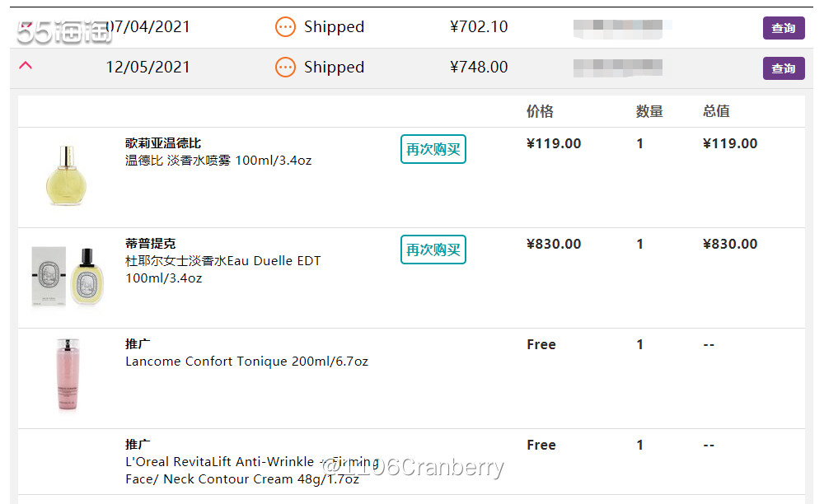Open the Lancome Confort Tonique 200ml link
This screenshot has width=824, height=504.
[246, 362]
